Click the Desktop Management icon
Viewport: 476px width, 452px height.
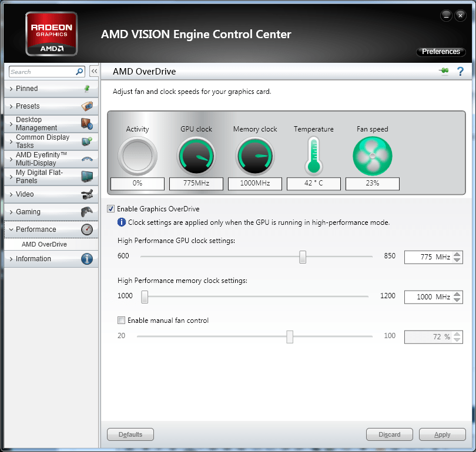coord(88,123)
